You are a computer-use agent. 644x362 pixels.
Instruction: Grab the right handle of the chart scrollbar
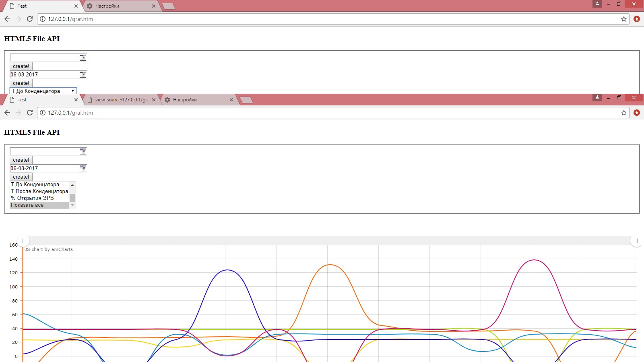(636, 241)
